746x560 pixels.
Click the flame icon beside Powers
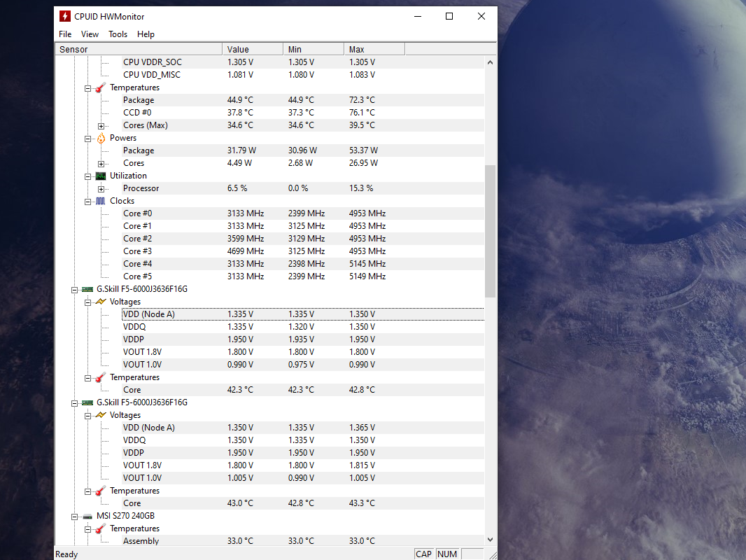(101, 138)
